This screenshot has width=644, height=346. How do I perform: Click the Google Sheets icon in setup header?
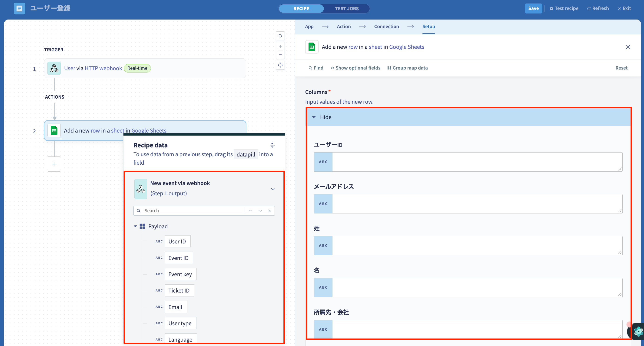(312, 47)
